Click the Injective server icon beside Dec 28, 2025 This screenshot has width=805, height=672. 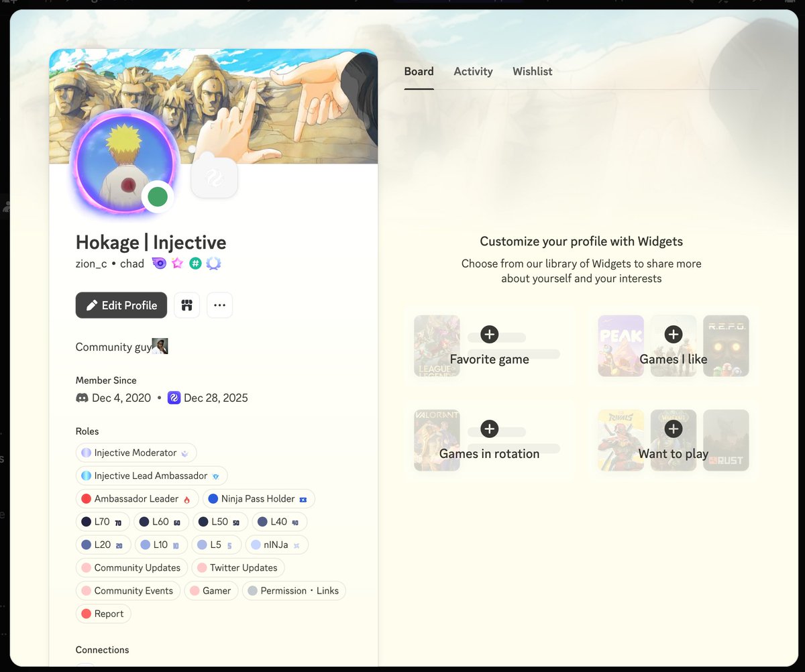pyautogui.click(x=174, y=398)
